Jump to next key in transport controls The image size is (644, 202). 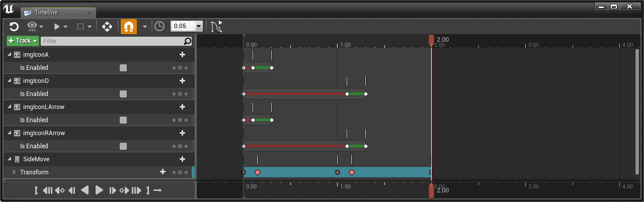point(124,190)
